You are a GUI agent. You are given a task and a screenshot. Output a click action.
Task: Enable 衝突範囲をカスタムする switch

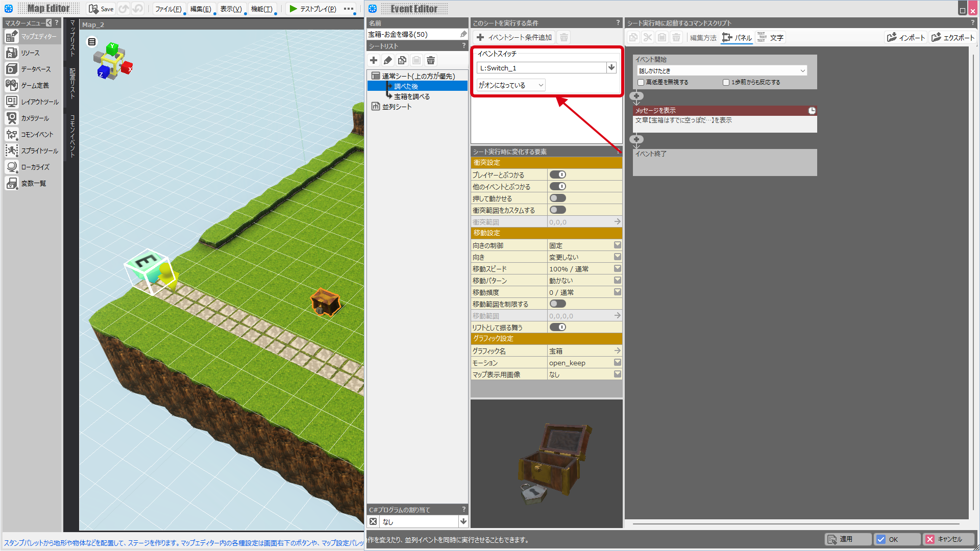pos(558,210)
